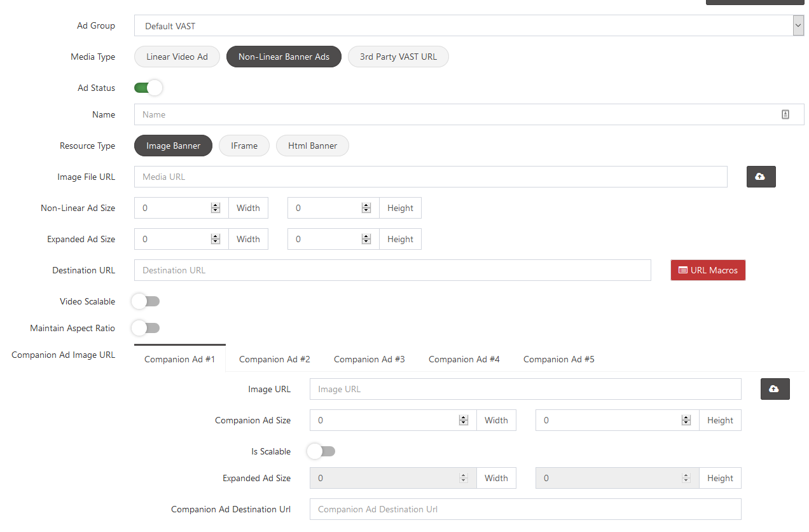Enable the Video Scalable switch
This screenshot has width=809, height=532.
(146, 301)
